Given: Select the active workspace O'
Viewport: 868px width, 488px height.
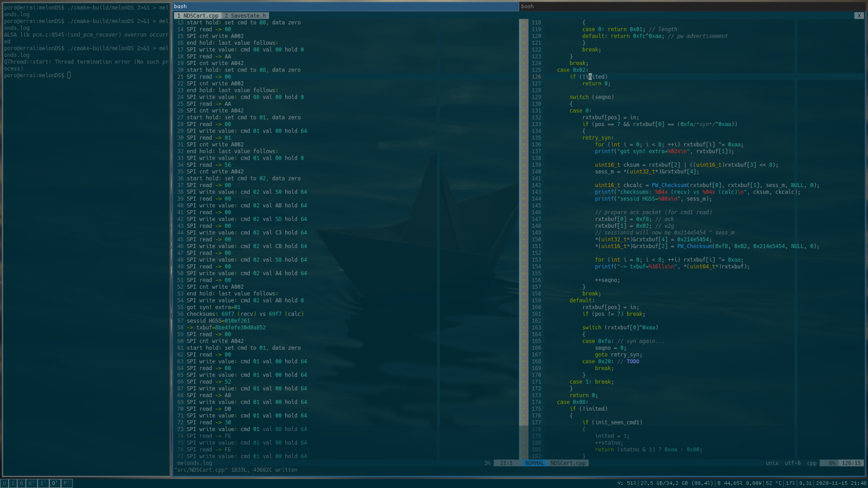Looking at the screenshot, I should (x=54, y=483).
